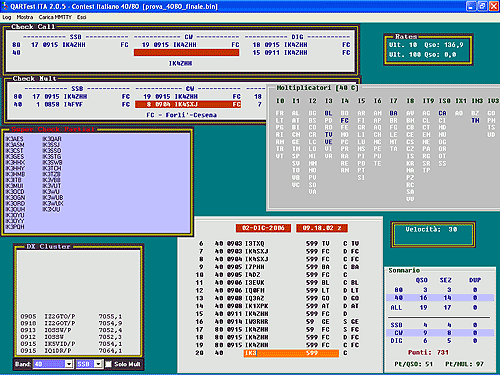Click the worked BL multiplier under I3

click(x=328, y=113)
